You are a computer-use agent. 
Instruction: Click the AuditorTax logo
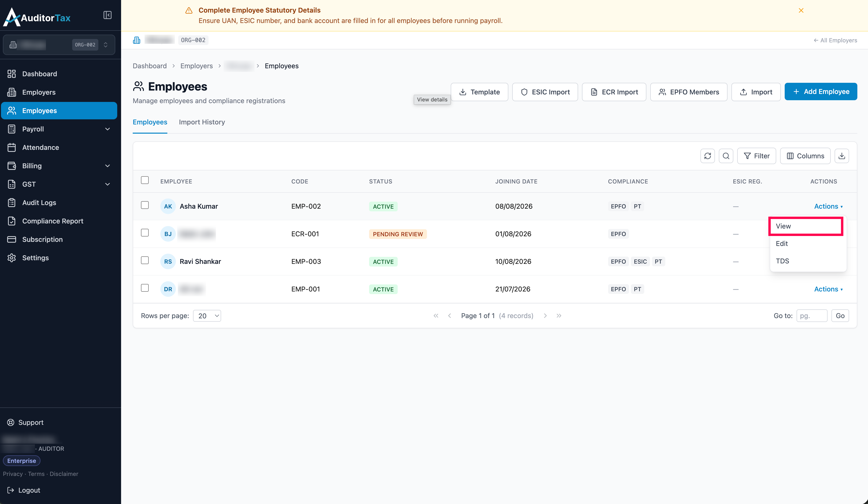pyautogui.click(x=37, y=17)
